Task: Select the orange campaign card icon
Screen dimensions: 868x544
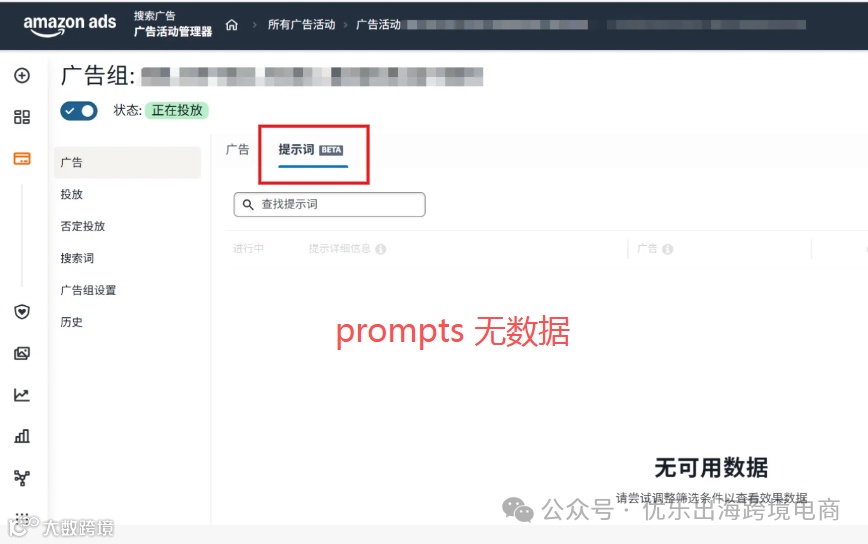Action: click(x=22, y=159)
